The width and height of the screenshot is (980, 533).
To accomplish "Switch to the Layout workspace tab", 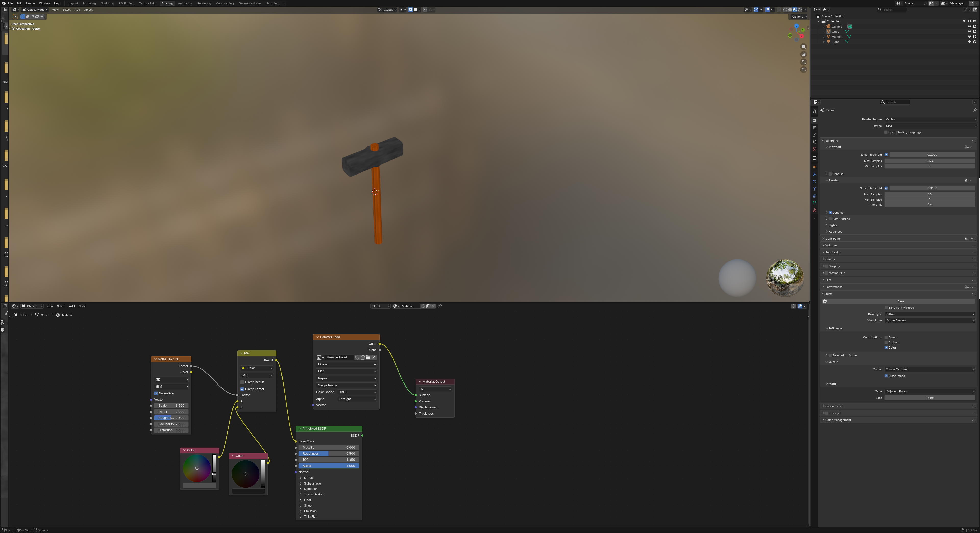I will (x=73, y=3).
